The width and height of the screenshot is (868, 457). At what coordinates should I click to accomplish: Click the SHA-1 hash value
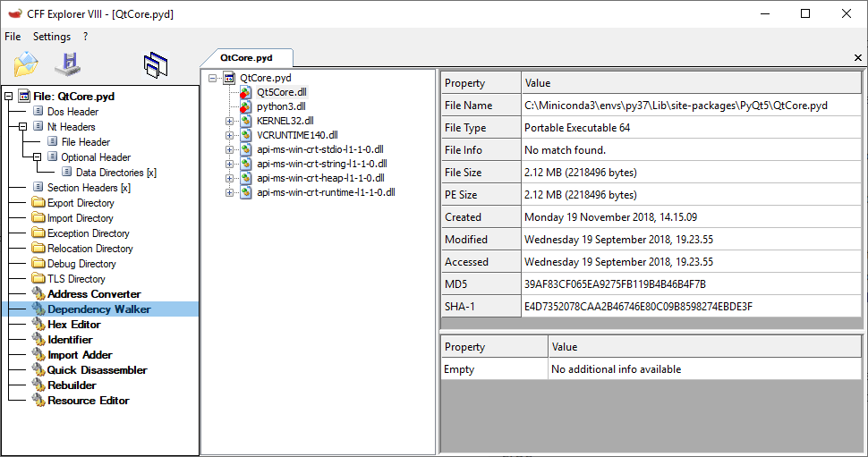coord(638,307)
